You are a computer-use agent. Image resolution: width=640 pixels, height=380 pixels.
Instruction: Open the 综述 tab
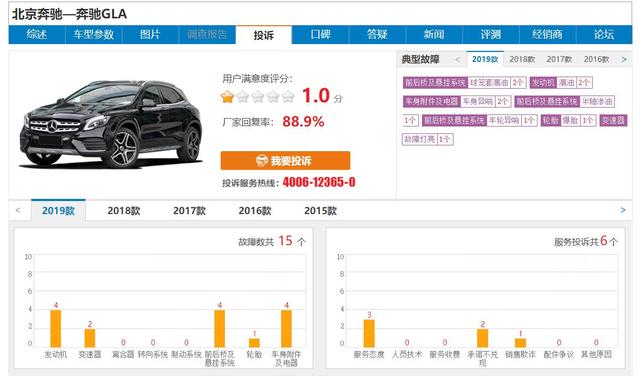click(37, 35)
